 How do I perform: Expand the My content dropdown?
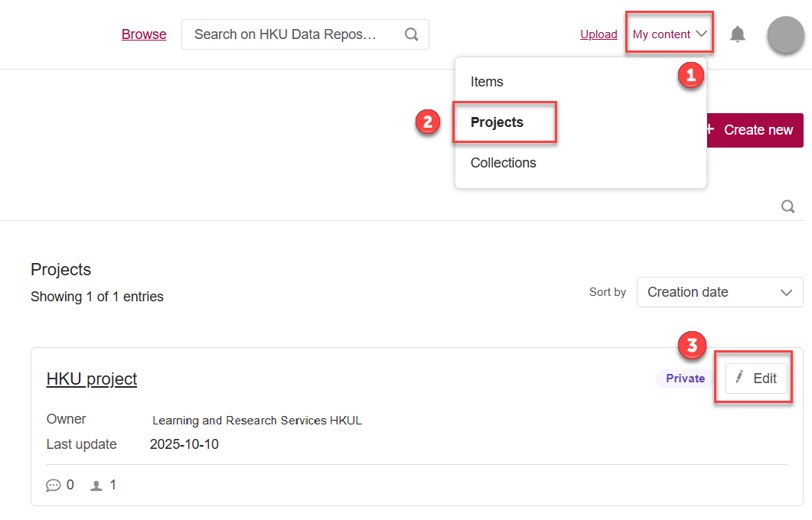pyautogui.click(x=670, y=34)
